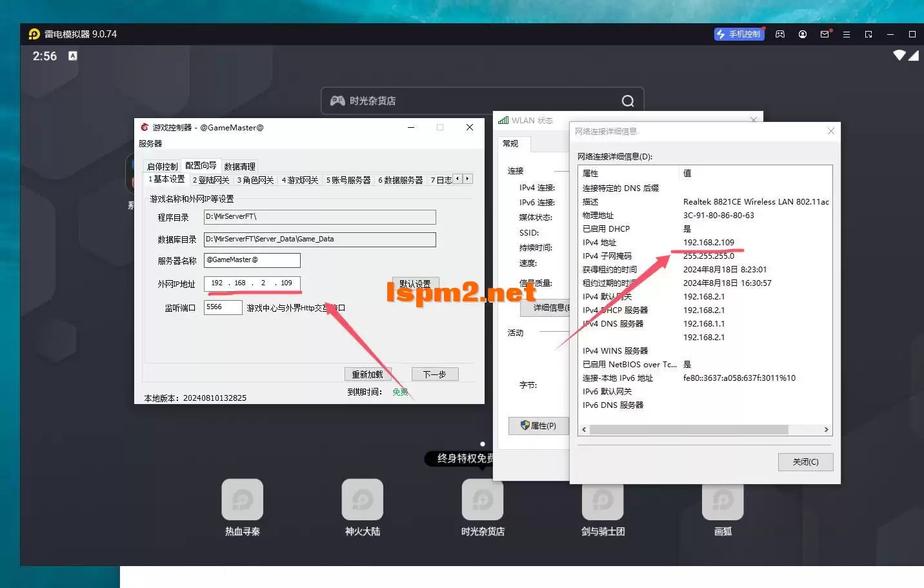Click the Wi-Fi status icon in Android bar
This screenshot has height=588, width=924.
[x=899, y=56]
